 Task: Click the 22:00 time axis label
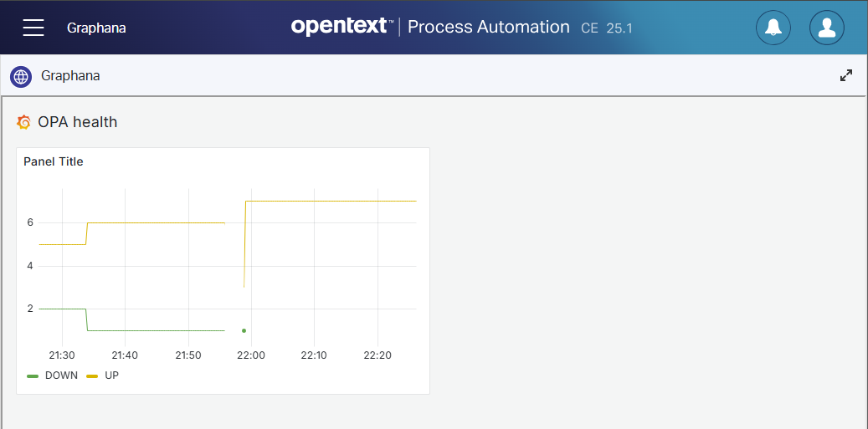click(x=251, y=355)
